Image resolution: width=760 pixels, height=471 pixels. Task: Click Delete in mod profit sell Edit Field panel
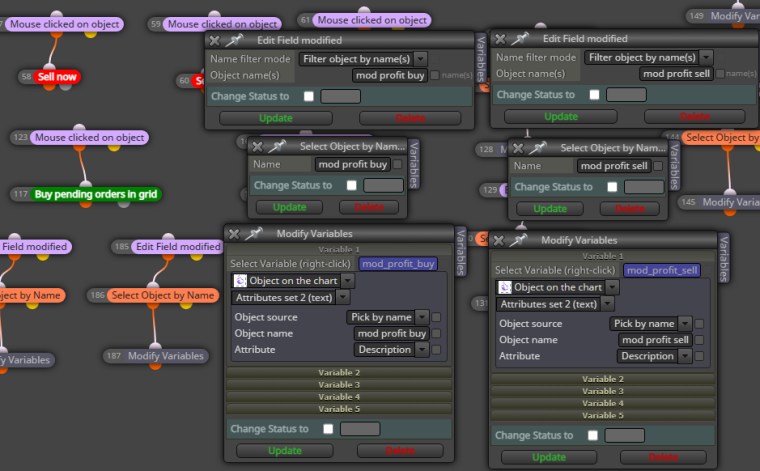point(695,116)
